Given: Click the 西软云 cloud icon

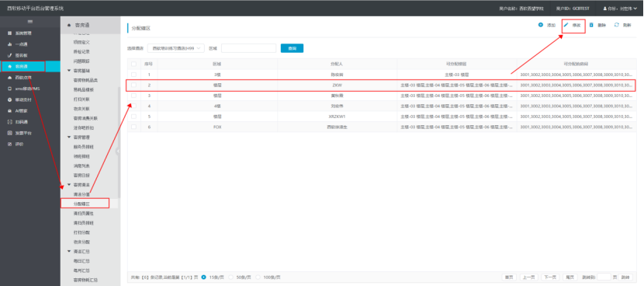Looking at the screenshot, I should pos(10,78).
